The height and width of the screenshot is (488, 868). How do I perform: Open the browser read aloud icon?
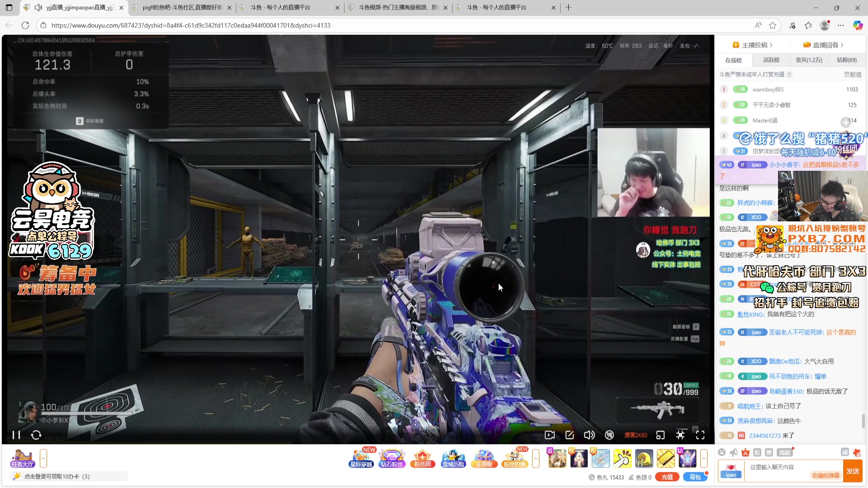point(758,25)
